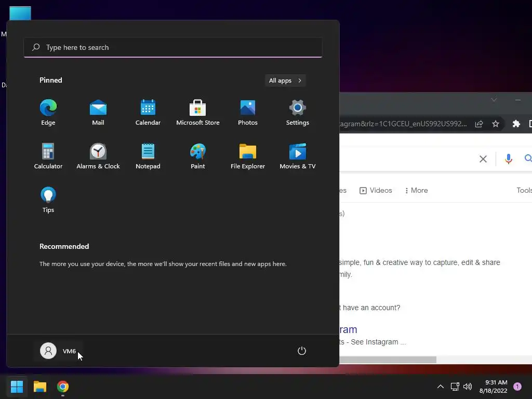This screenshot has width=532, height=399.
Task: Launch the Mail app
Action: [x=98, y=112]
